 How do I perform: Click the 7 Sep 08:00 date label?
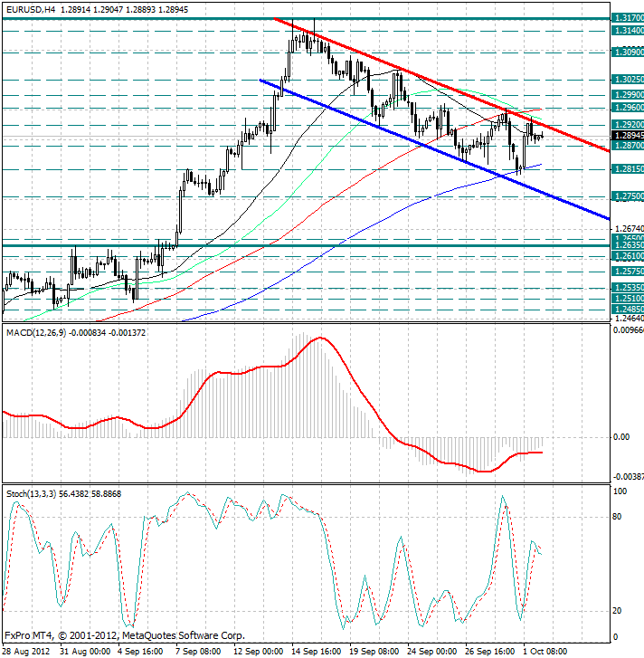point(198,652)
